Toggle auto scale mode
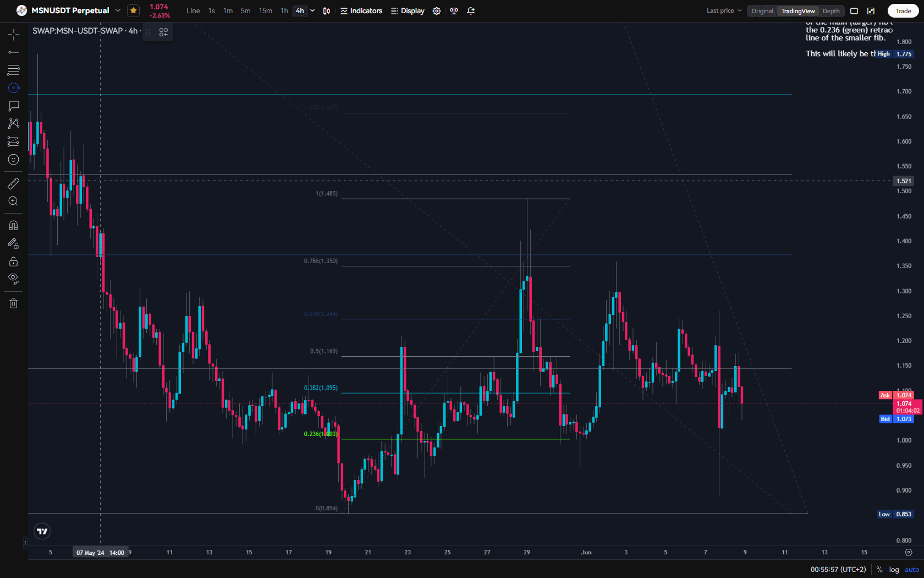The image size is (924, 578). tap(912, 570)
